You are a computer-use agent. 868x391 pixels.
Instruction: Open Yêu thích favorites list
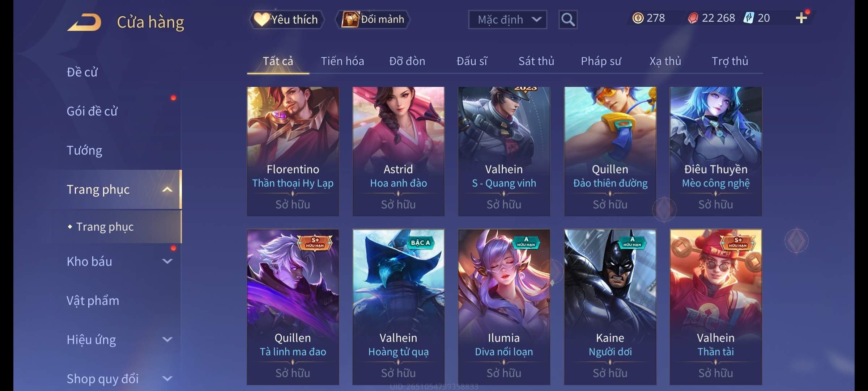pos(286,19)
